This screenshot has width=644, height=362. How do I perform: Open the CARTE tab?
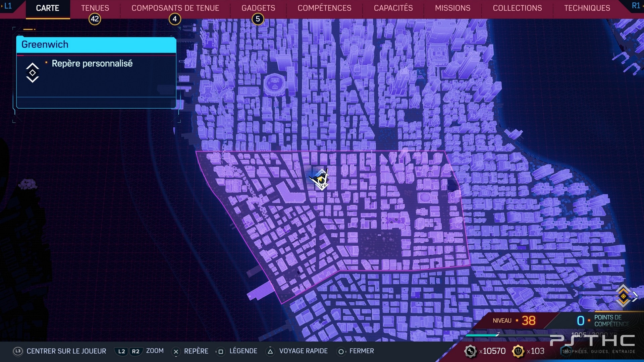point(48,8)
